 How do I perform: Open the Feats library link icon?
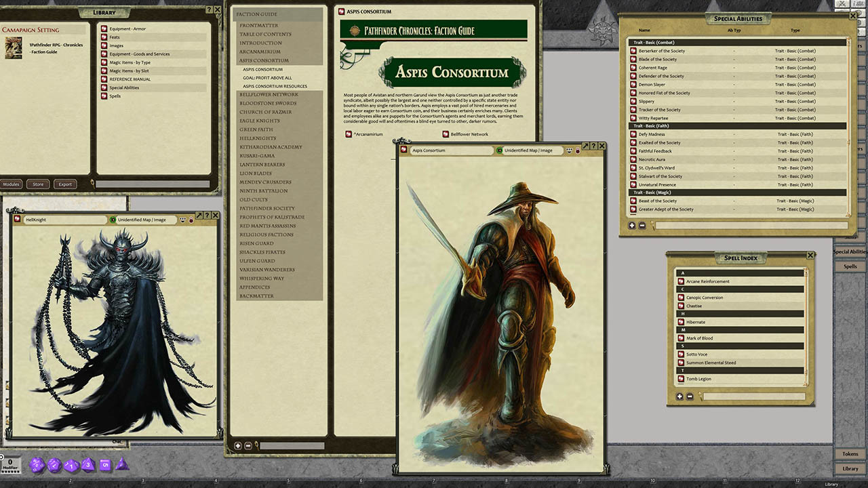pos(104,37)
